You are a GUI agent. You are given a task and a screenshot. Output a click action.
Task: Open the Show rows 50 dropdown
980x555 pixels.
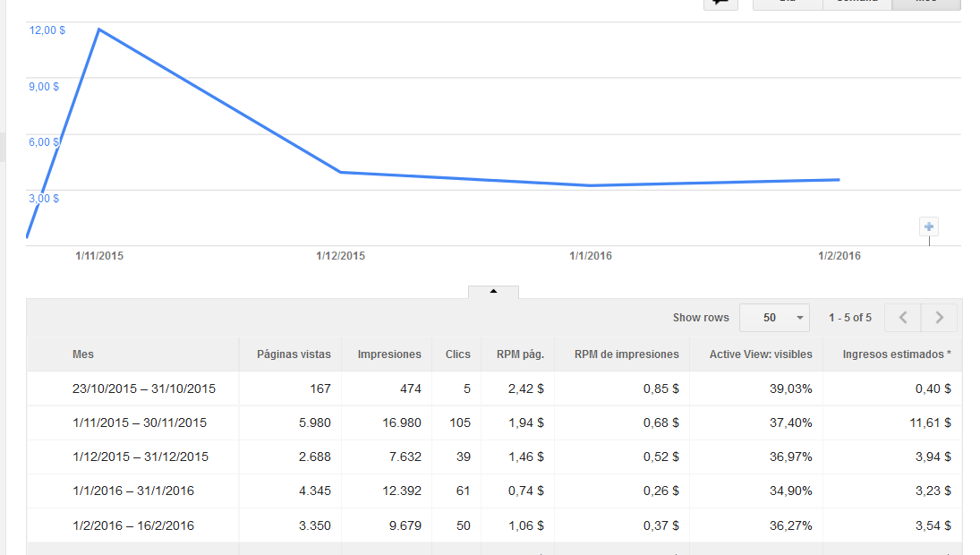tap(774, 318)
